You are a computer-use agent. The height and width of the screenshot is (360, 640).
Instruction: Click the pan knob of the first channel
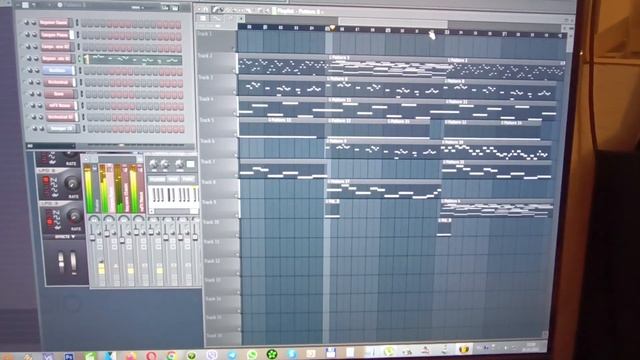pos(26,23)
